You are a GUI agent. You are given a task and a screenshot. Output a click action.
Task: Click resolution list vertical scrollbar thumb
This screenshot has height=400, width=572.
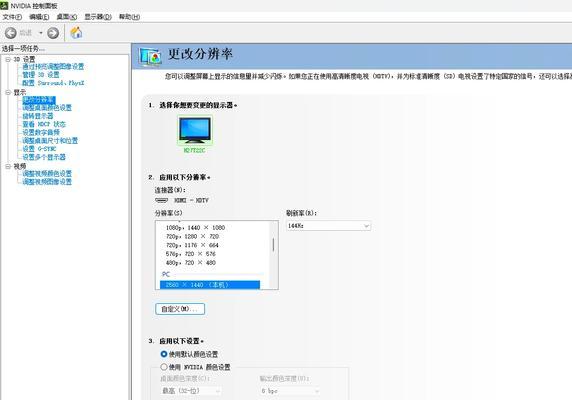coord(273,245)
